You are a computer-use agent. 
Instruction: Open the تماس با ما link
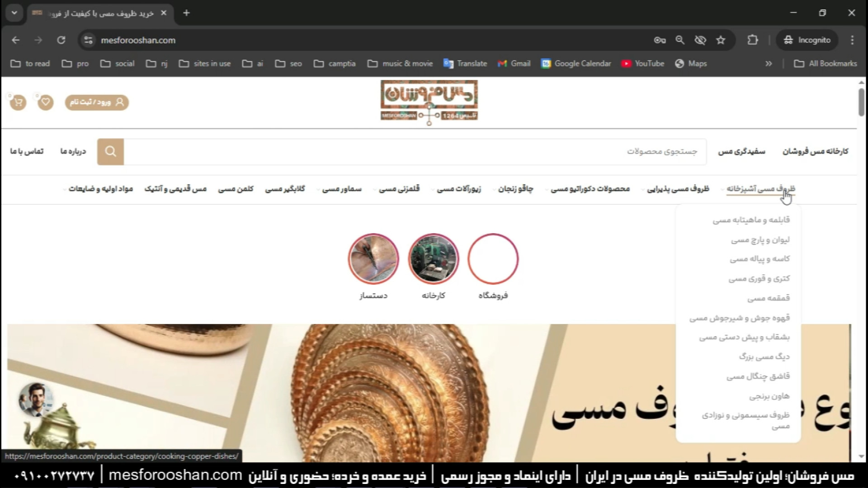(27, 151)
